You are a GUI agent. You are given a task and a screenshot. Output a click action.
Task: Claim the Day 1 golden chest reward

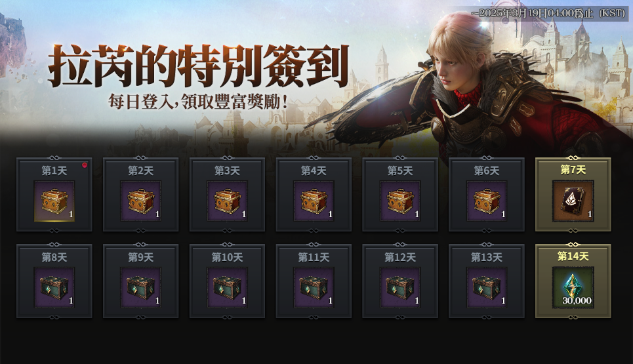[54, 201]
